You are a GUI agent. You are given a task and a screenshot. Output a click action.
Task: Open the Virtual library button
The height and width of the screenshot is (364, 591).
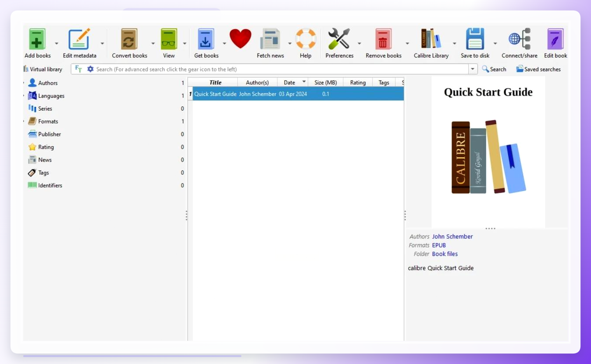43,69
